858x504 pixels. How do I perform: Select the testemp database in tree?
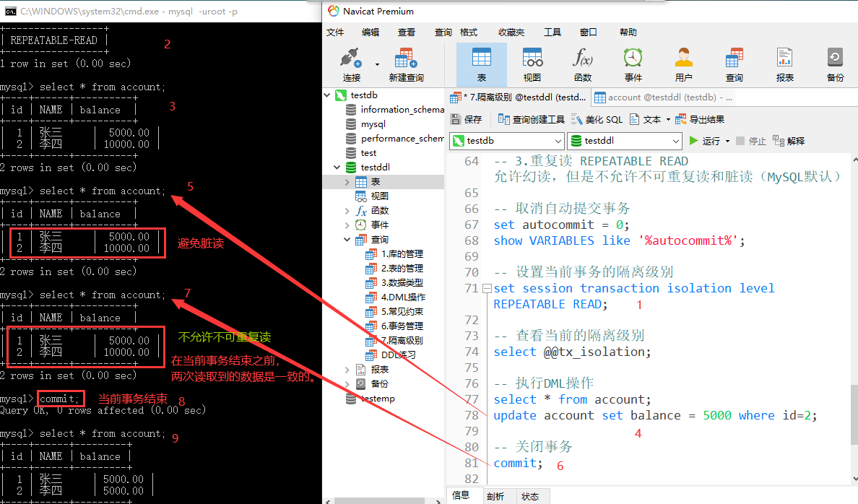pyautogui.click(x=370, y=399)
